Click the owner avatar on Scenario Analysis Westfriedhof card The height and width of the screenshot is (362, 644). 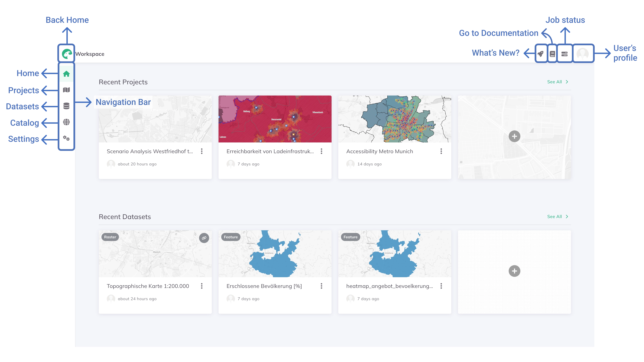111,164
